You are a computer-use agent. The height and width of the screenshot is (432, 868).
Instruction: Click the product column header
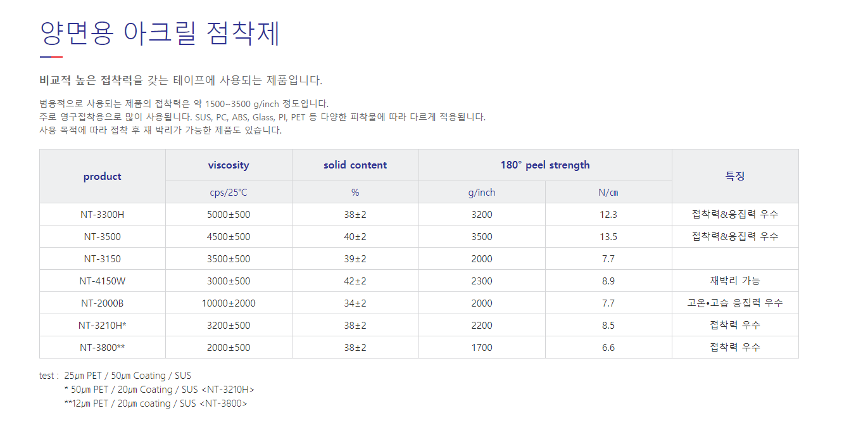(103, 177)
